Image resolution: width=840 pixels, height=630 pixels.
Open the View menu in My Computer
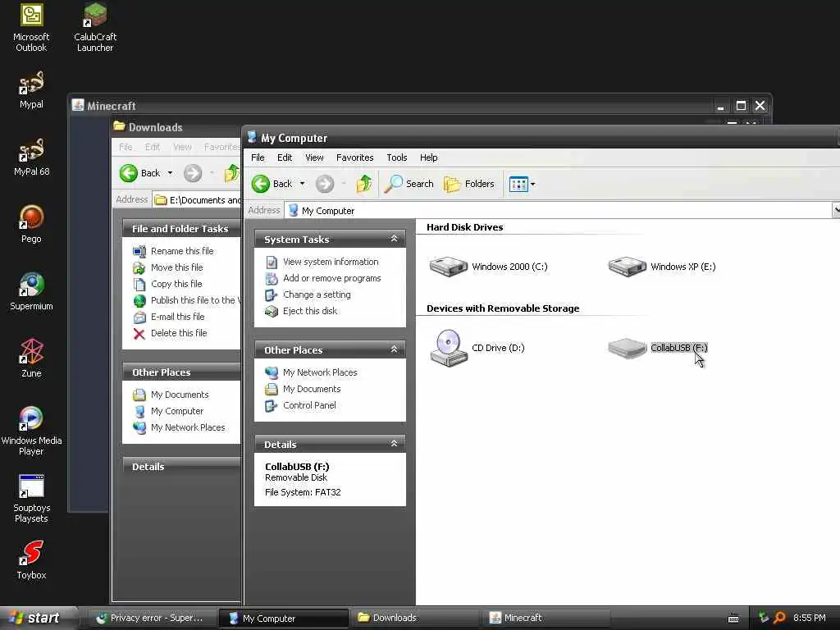pos(314,157)
